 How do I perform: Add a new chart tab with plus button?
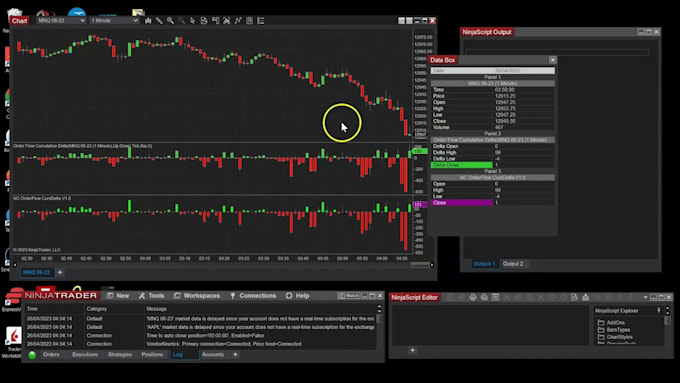click(x=60, y=272)
